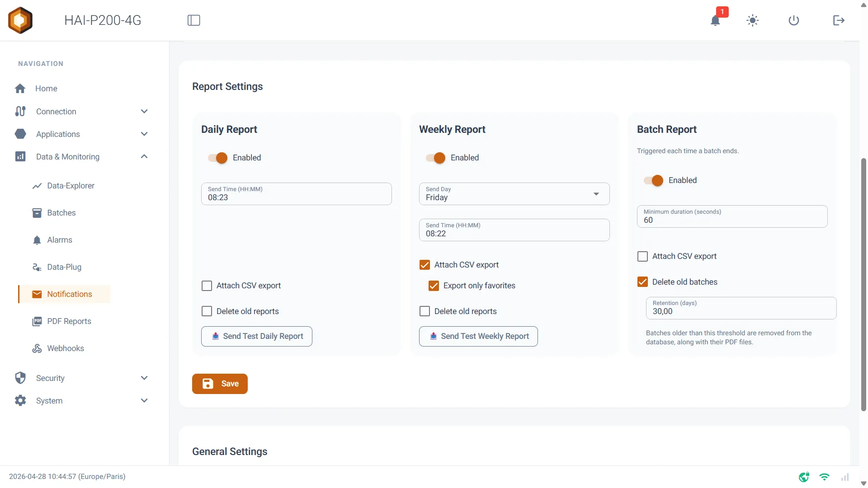Check Delete old reports under Daily Report

pyautogui.click(x=207, y=311)
